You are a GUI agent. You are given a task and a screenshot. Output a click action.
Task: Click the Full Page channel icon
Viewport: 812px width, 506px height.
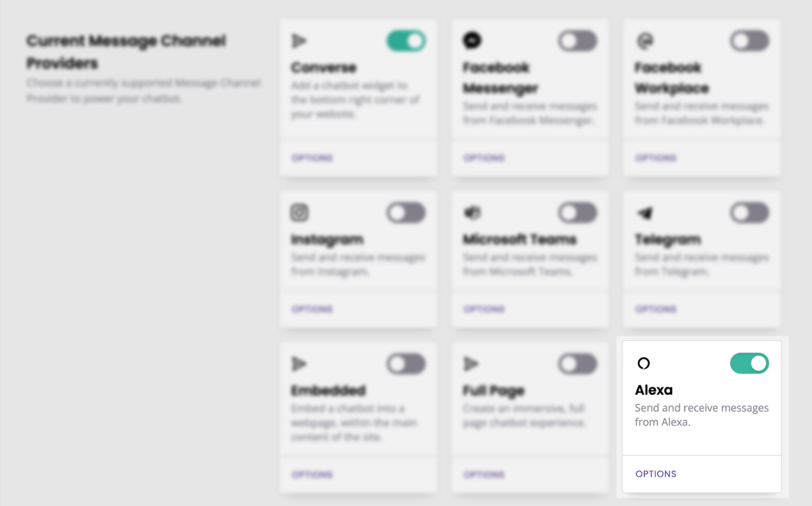pyautogui.click(x=471, y=364)
